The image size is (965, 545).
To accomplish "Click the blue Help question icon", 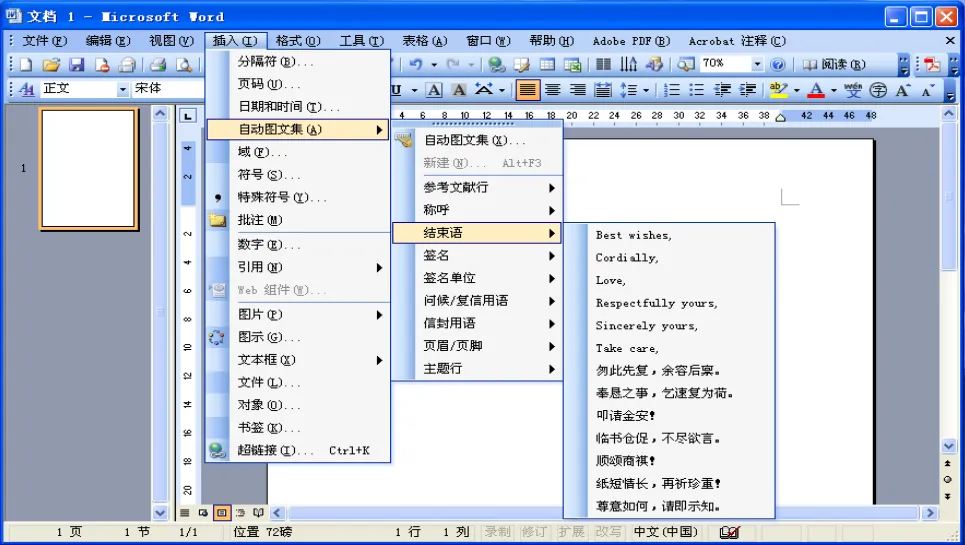I will pyautogui.click(x=778, y=64).
